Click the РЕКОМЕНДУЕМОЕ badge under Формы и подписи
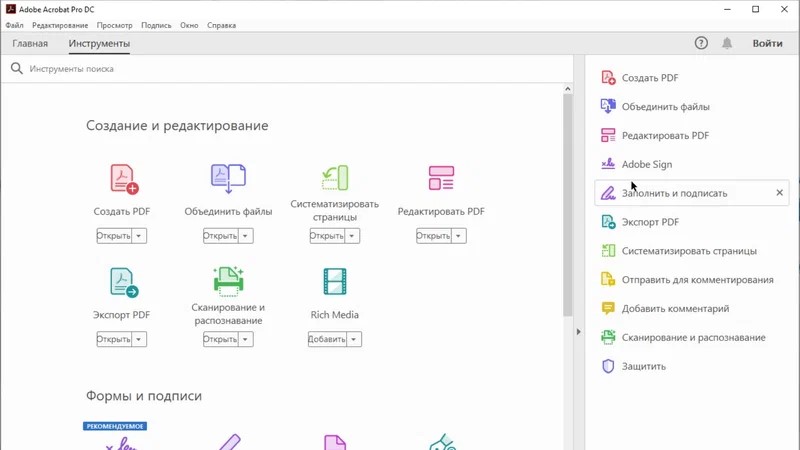Screen dimensions: 800x450 tap(115, 426)
